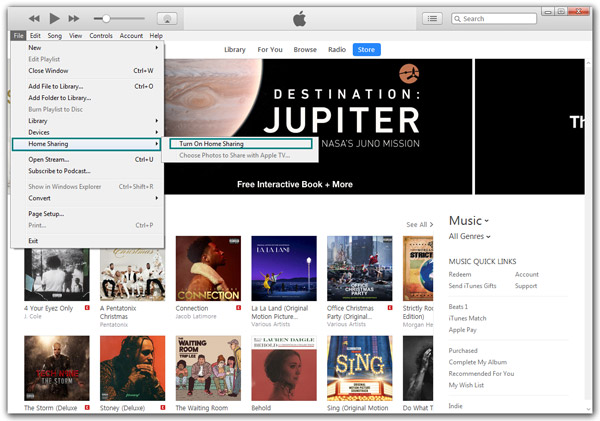Open the Controls menu

101,36
